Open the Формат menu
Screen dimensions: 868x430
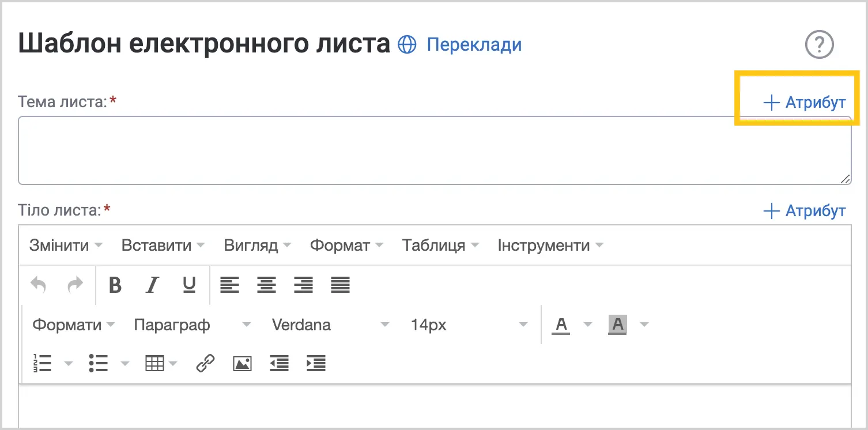click(x=346, y=246)
